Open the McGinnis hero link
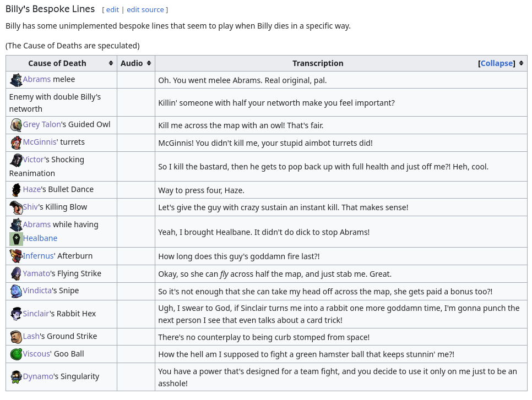Viewport: 532px width, 400px height. click(x=40, y=142)
